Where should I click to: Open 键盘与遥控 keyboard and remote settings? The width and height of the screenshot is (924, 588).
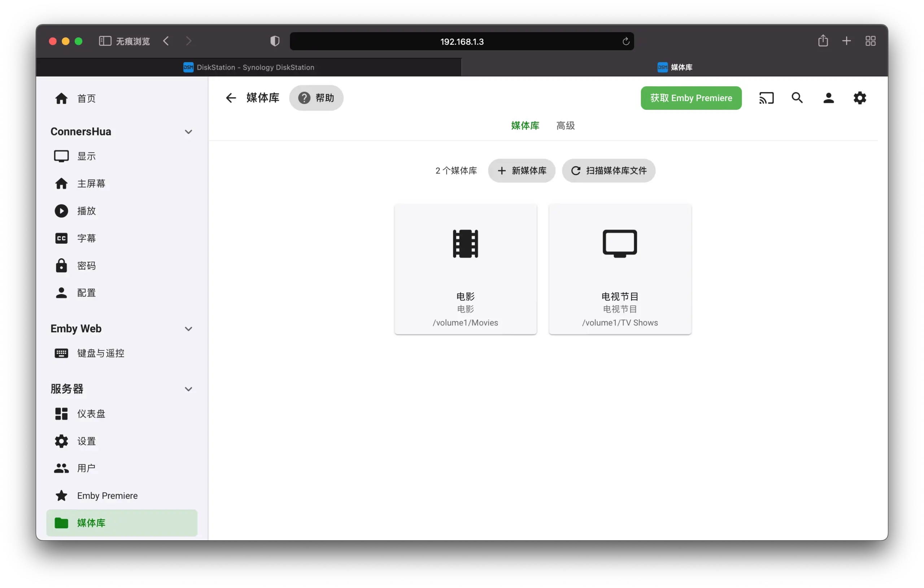coord(122,353)
